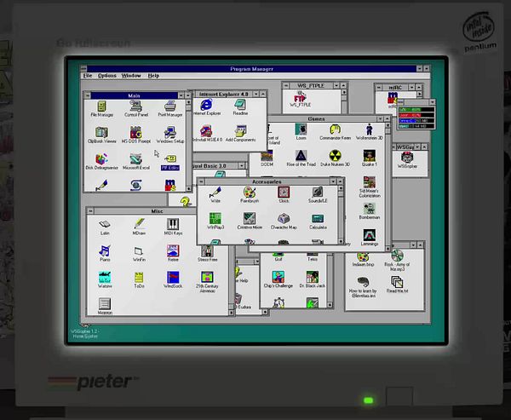Open Program Manager control menu box

[x=84, y=69]
